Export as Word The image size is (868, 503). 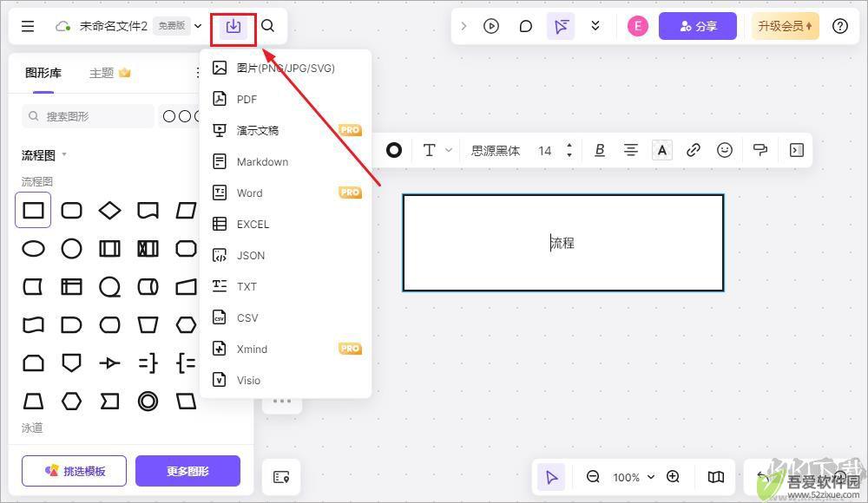coord(285,193)
